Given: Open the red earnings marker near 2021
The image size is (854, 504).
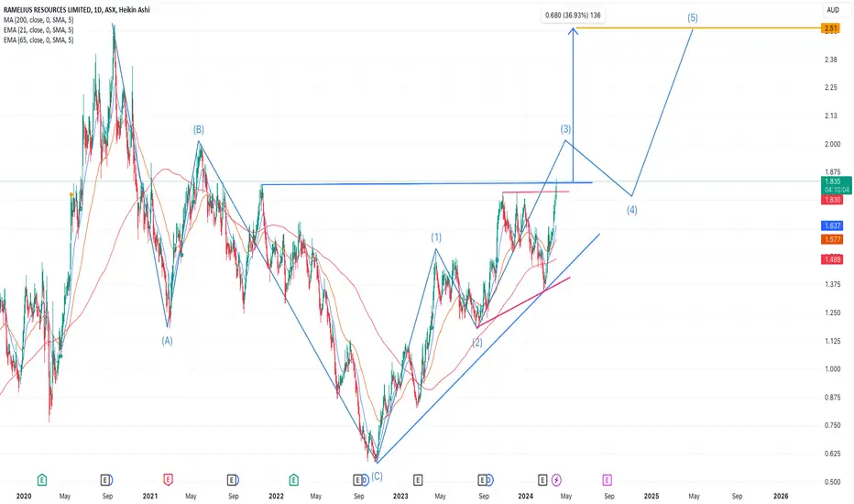Looking at the screenshot, I should click(x=168, y=480).
